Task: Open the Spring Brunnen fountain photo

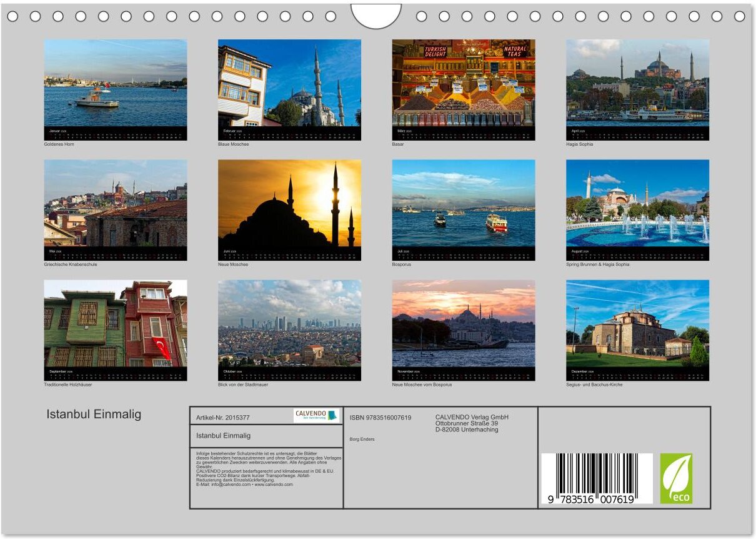Action: click(637, 203)
